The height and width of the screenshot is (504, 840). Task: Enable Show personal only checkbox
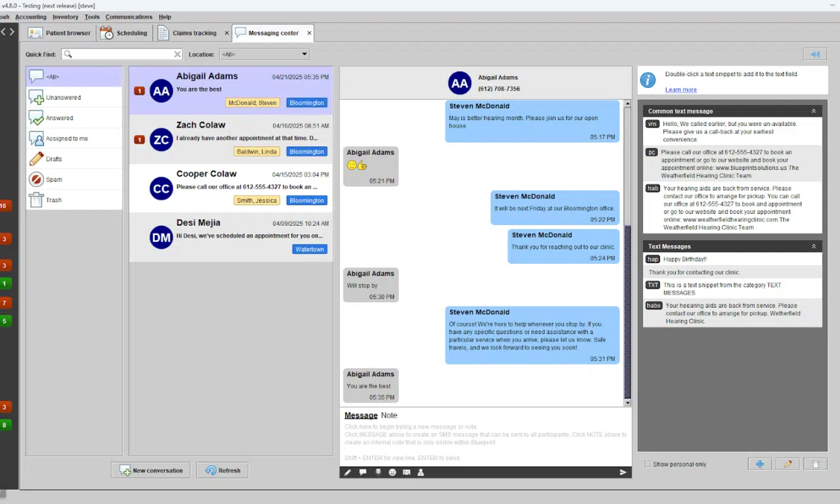click(x=648, y=464)
